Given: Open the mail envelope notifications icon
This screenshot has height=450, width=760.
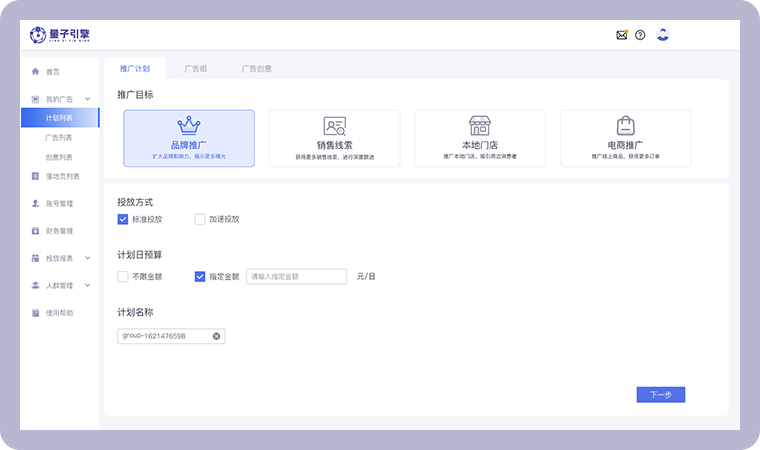Looking at the screenshot, I should pyautogui.click(x=622, y=35).
